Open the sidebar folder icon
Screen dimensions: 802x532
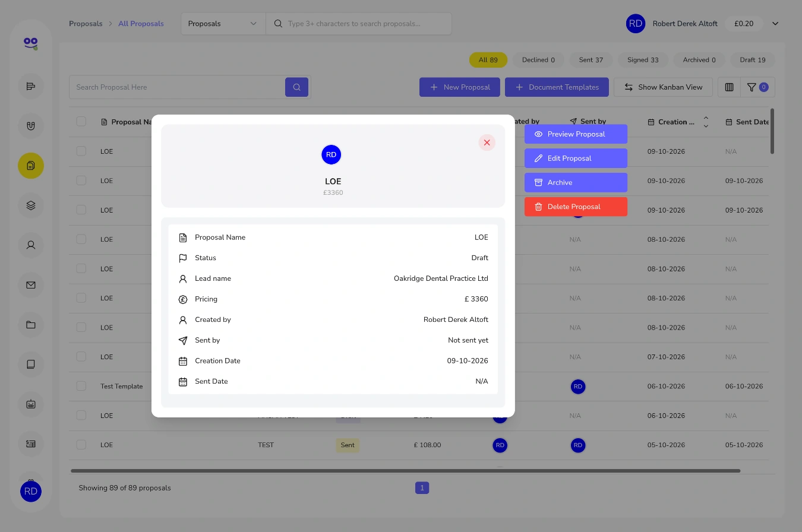(x=31, y=325)
